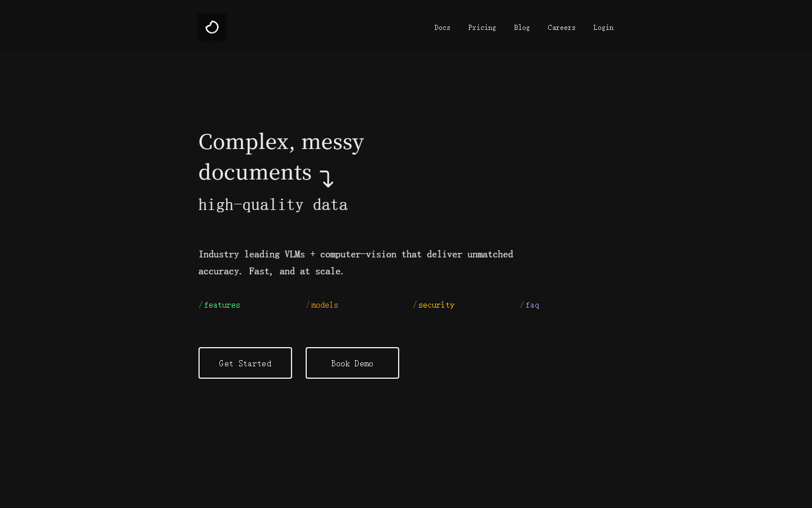Open the Blog link in the navigation
The image size is (812, 508).
click(522, 28)
